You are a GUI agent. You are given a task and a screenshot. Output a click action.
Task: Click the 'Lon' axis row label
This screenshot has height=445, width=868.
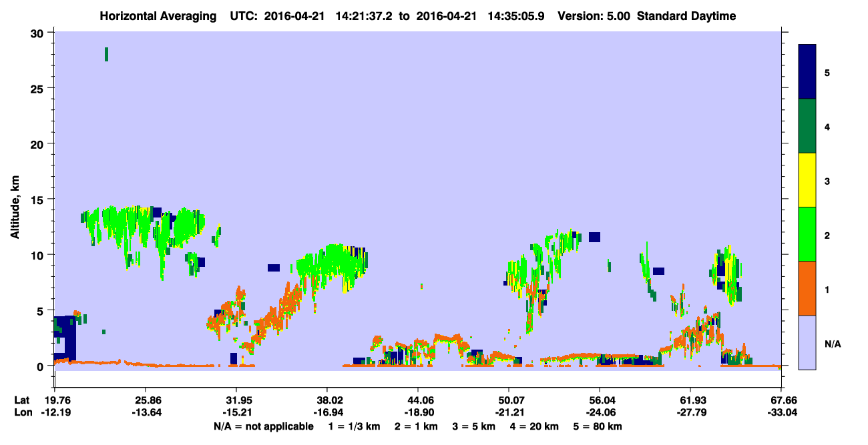(x=23, y=412)
